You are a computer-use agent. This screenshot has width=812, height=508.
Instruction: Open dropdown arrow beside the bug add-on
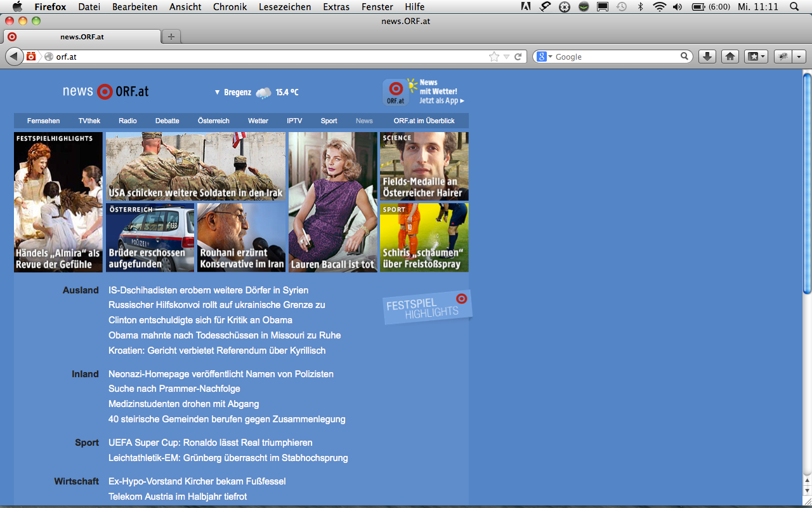point(799,57)
